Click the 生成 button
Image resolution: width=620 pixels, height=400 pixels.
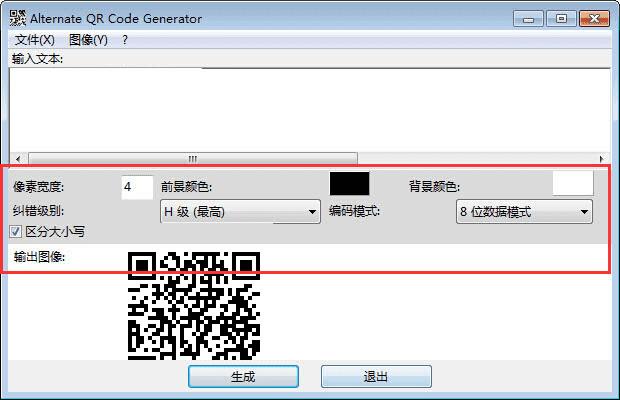coord(243,376)
